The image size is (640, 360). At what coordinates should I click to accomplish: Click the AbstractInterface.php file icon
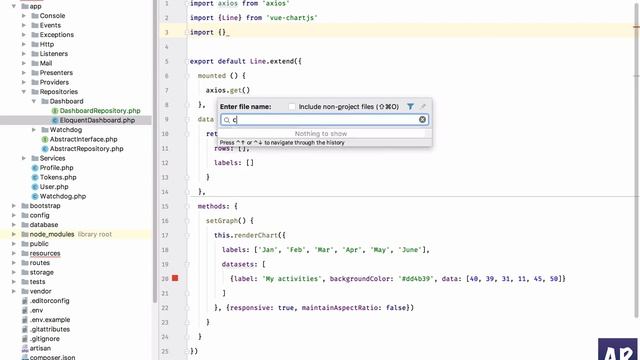(x=45, y=140)
